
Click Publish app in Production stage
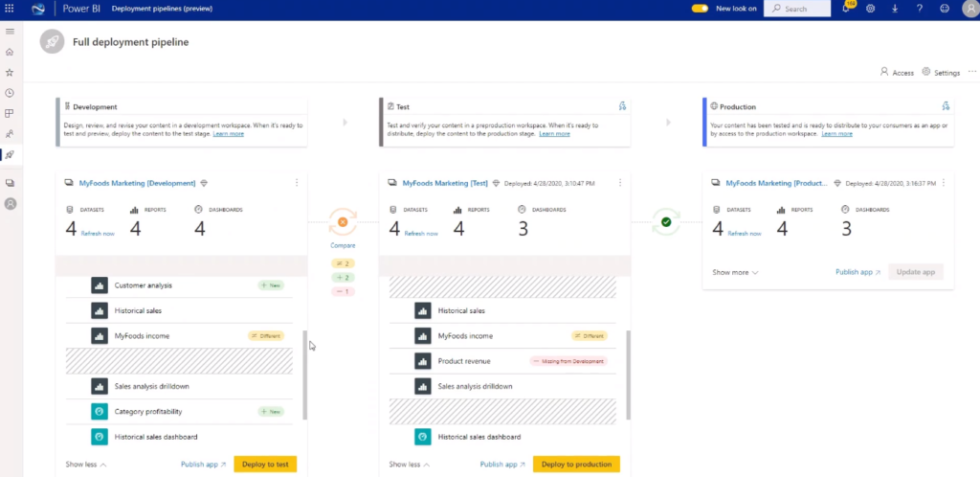tap(858, 272)
